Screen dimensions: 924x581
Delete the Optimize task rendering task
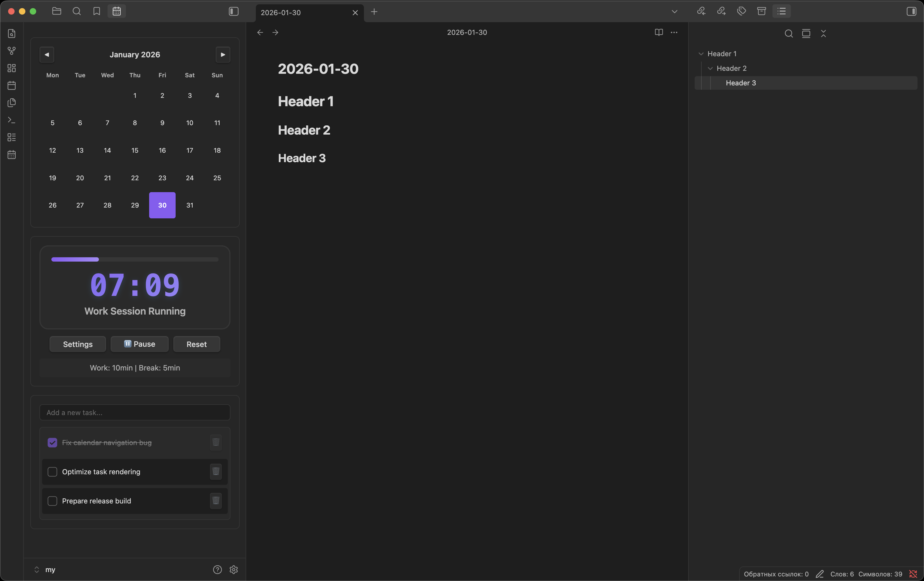216,471
